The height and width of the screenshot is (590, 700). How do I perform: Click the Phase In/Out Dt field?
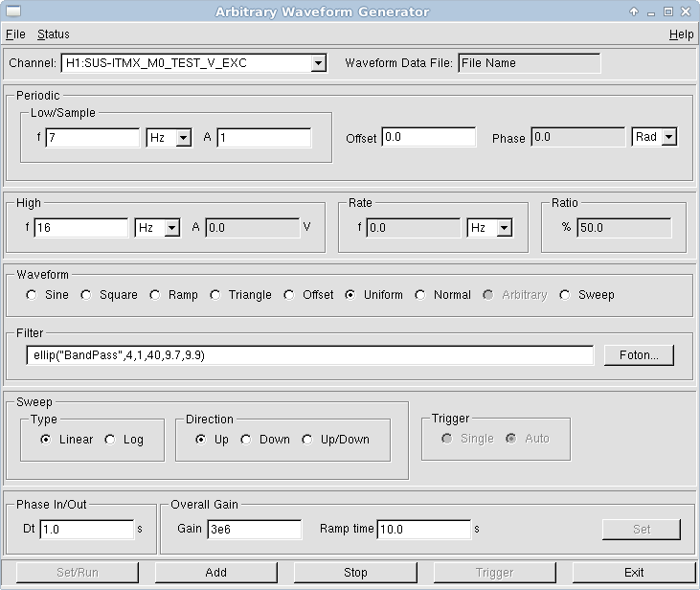pos(87,530)
